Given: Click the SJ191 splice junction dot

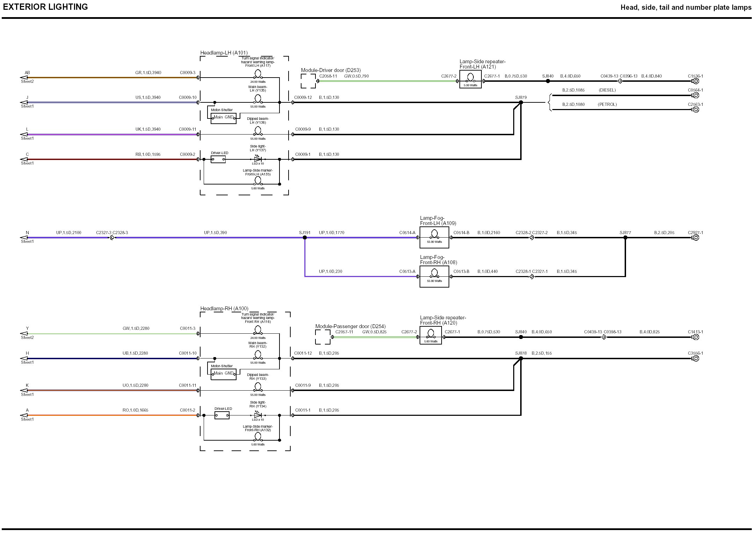Looking at the screenshot, I should tap(305, 238).
